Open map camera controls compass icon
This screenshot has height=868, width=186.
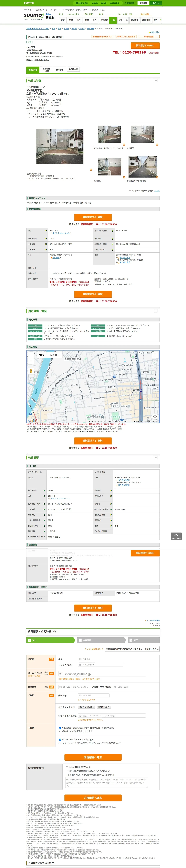(x=155, y=416)
